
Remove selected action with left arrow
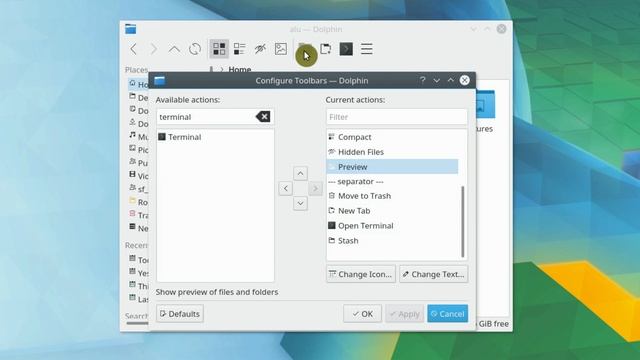(286, 188)
